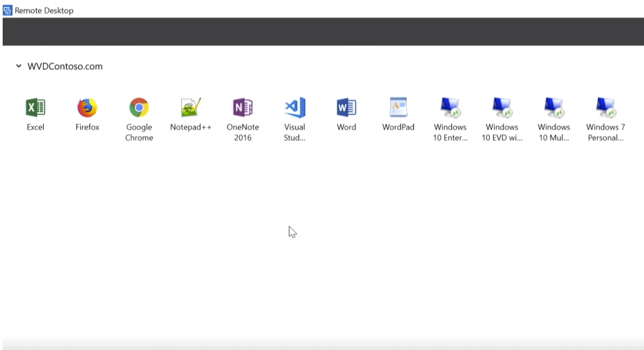Launch the Notepad++ icon

pyautogui.click(x=191, y=108)
